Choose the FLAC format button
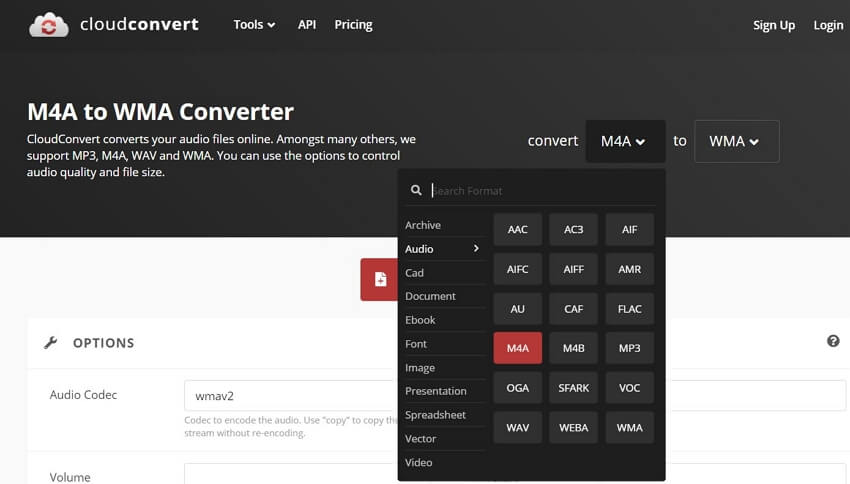 click(629, 308)
